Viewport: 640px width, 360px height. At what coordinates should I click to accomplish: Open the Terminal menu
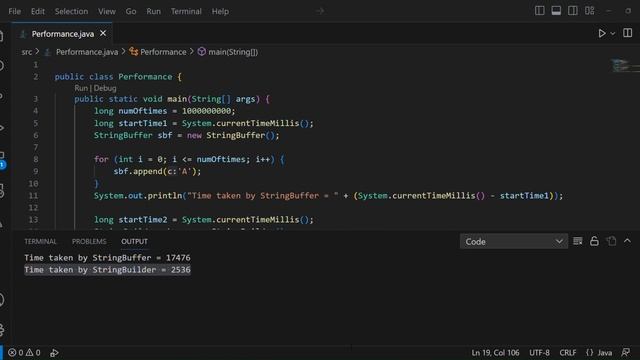click(x=186, y=11)
